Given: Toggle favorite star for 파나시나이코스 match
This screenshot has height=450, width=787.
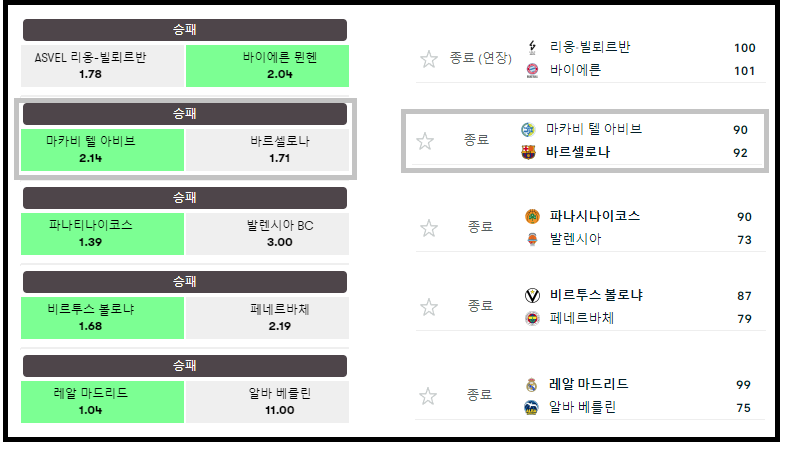Looking at the screenshot, I should coord(429,228).
